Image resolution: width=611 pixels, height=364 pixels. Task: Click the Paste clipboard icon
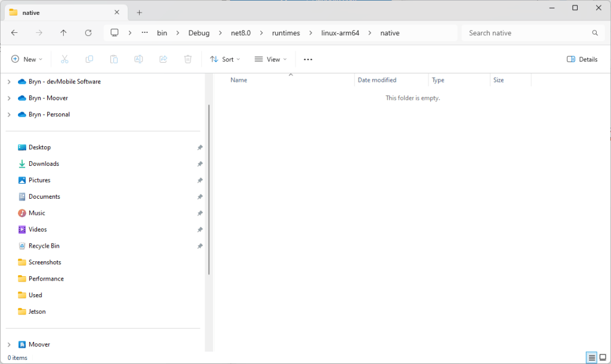pyautogui.click(x=113, y=59)
